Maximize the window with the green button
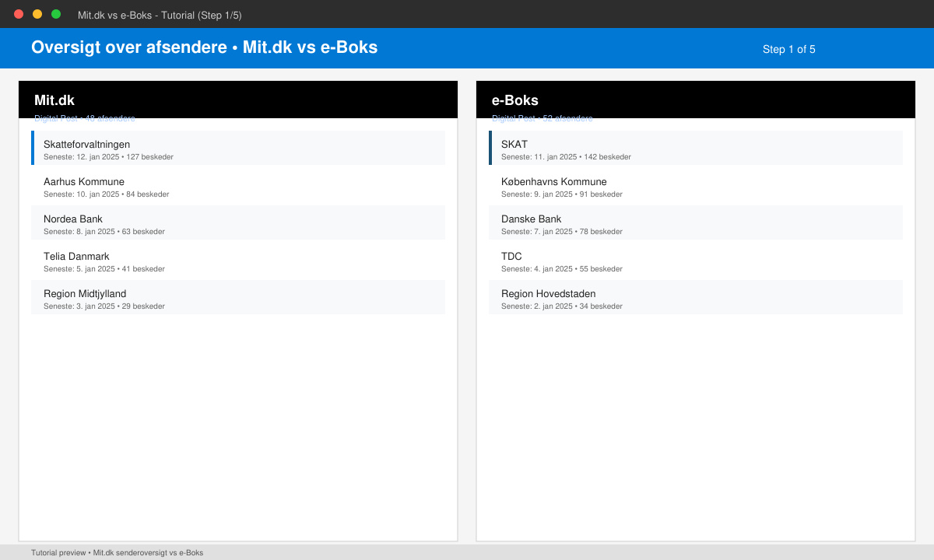Image resolution: width=934 pixels, height=560 pixels. pyautogui.click(x=56, y=14)
